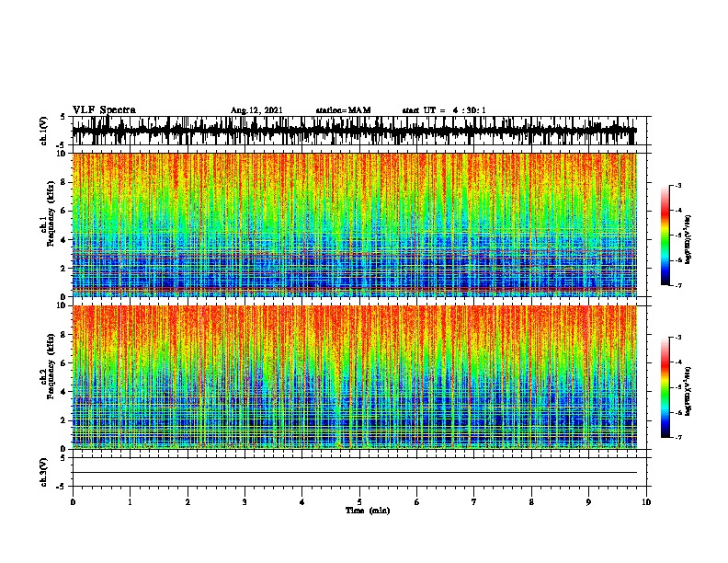
Task: Click the "-3" tick on ch.2 colorbar
Action: coord(678,338)
